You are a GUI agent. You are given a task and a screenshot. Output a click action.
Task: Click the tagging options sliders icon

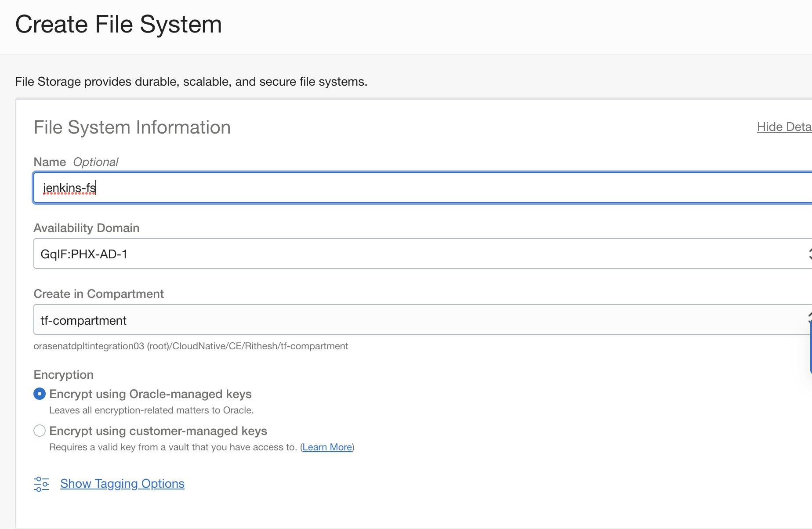[x=42, y=483]
